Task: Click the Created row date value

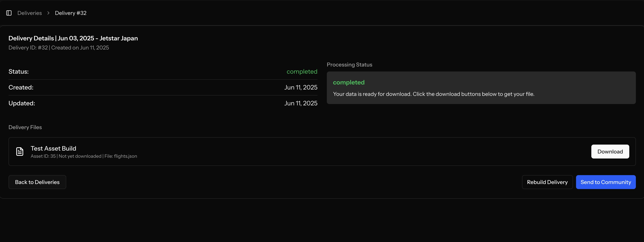Action: pyautogui.click(x=301, y=87)
